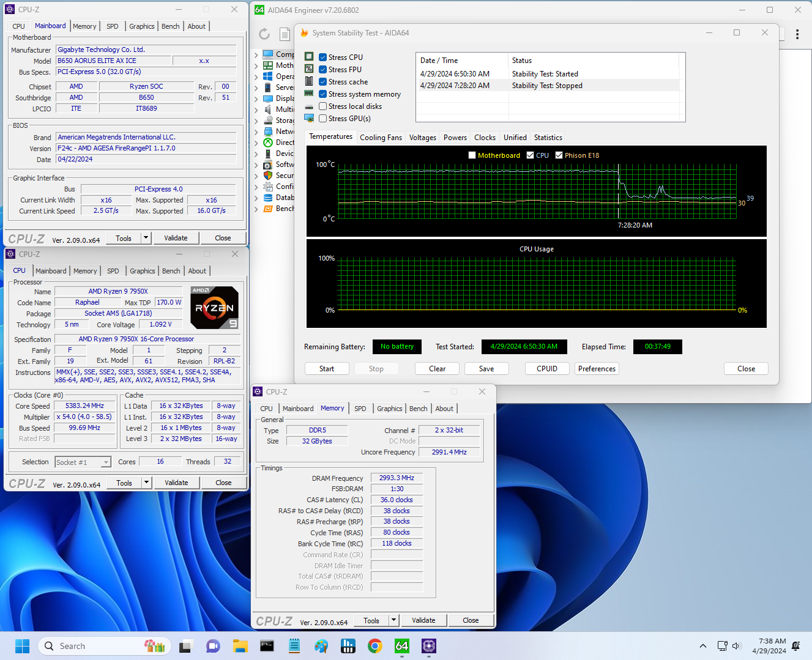The image size is (812, 660).
Task: Open the AIDA64 three-dot menu
Action: pos(797,34)
